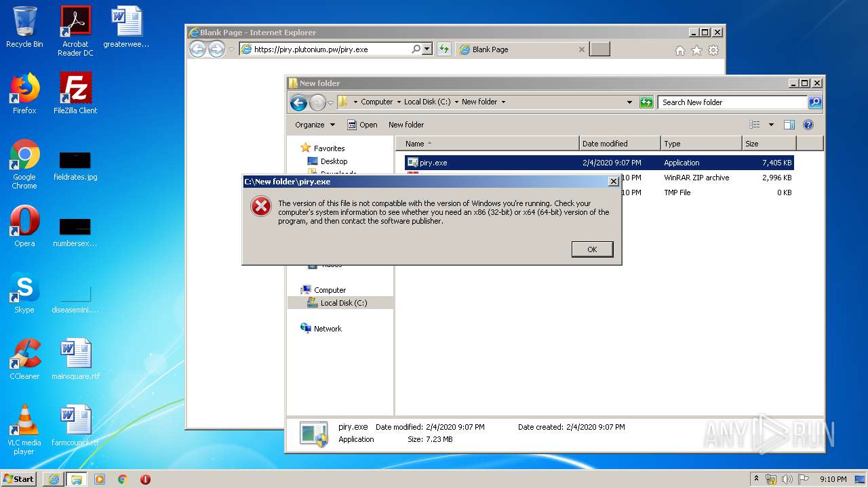Click Opera icon in taskbar
868x488 pixels.
[x=145, y=479]
